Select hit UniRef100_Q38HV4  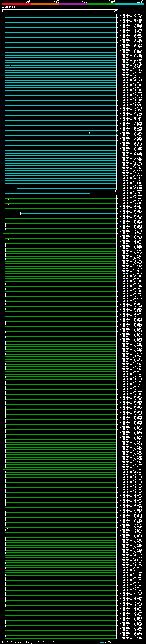point(131,58)
